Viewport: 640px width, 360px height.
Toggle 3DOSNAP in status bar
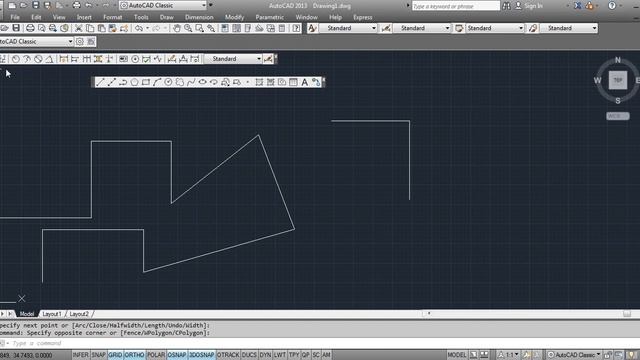(x=202, y=355)
